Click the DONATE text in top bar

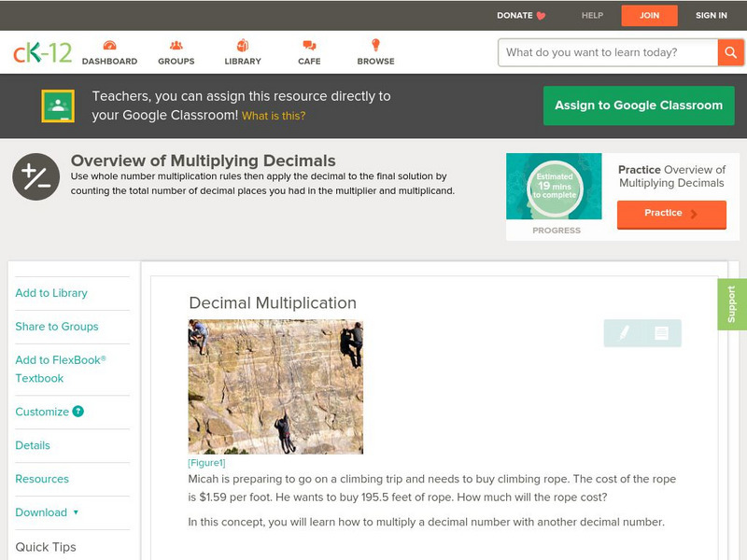514,15
